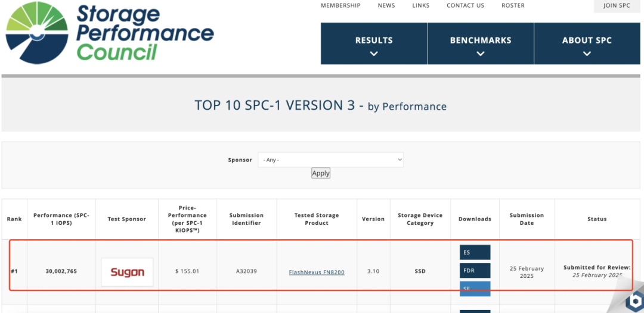Screen dimensions: 644x313
Task: Click the Rank column header
Action: coord(14,219)
